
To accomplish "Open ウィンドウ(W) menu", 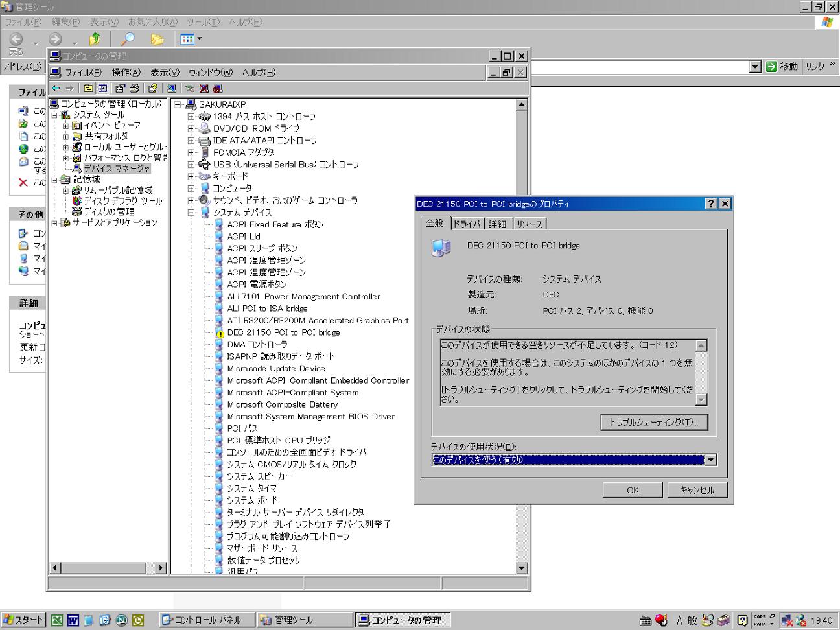I will 211,73.
